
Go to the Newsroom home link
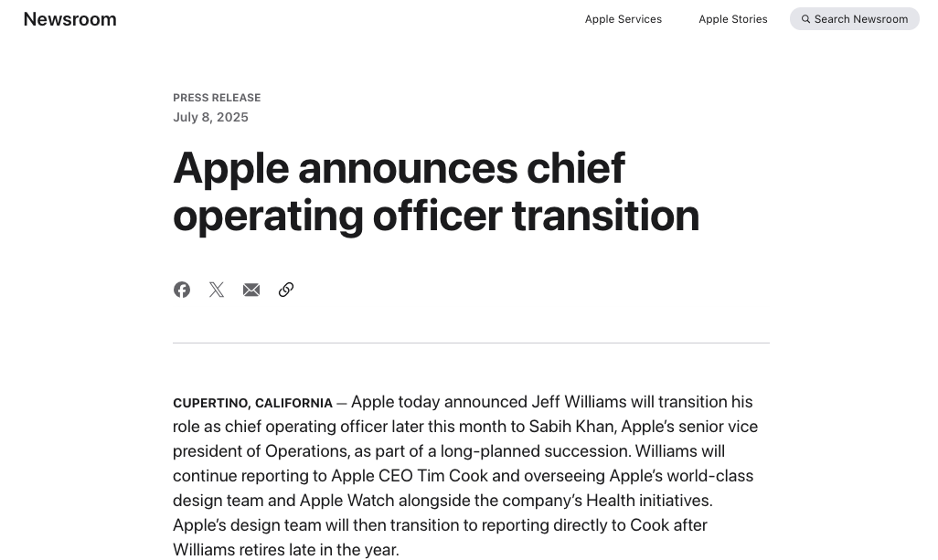(70, 19)
